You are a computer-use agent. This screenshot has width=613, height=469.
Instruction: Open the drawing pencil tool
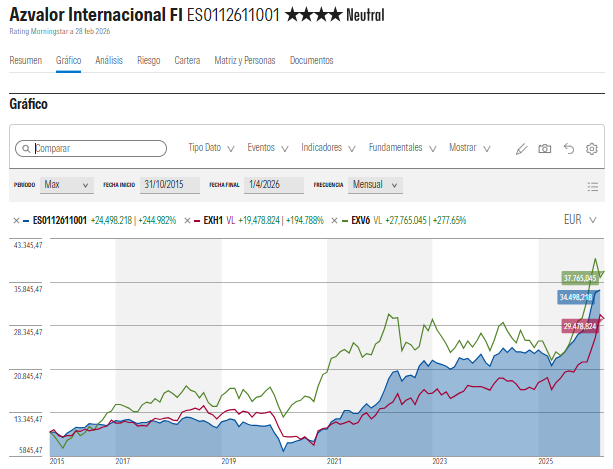coord(521,148)
